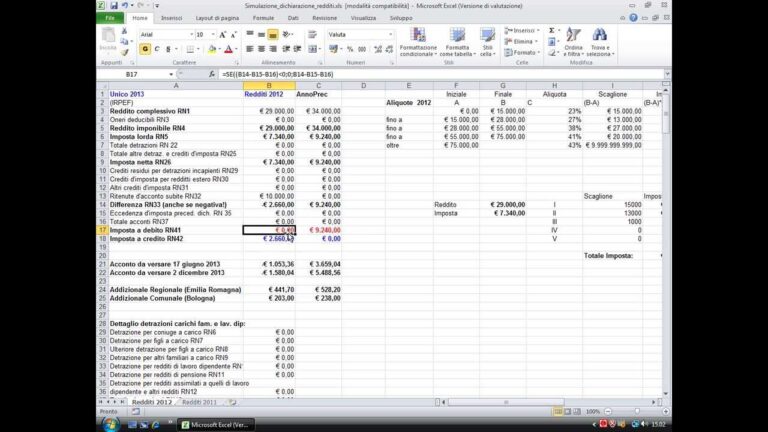Viewport: 768px width, 432px height.
Task: Open Formattazione condizionale menu
Action: pos(418,43)
